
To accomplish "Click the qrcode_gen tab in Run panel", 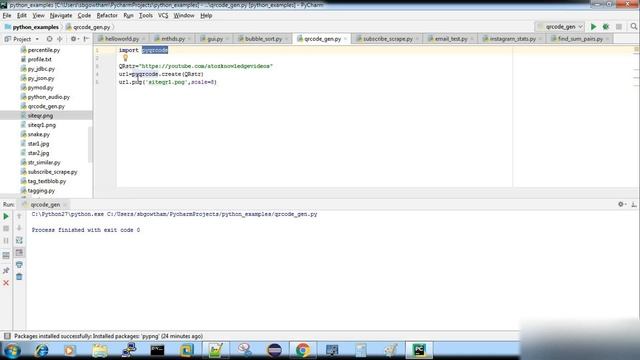I will click(45, 204).
